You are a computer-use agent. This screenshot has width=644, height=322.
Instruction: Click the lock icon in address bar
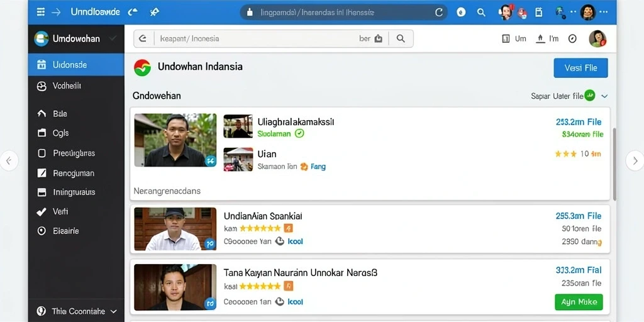[249, 13]
